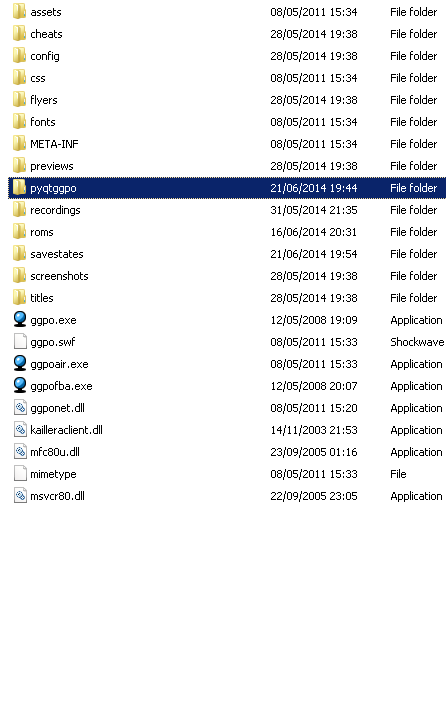
Task: Click the date 22/09/2005 23:05
Action: pos(314,496)
